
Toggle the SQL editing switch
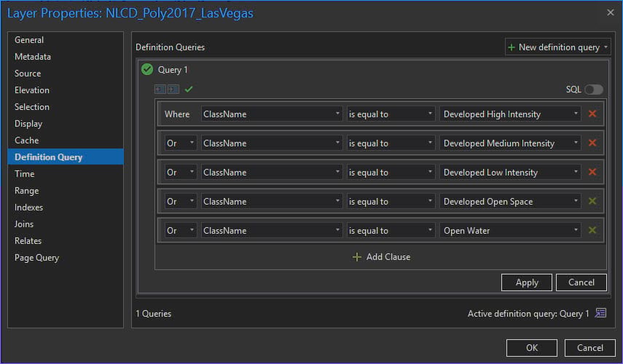coord(593,90)
